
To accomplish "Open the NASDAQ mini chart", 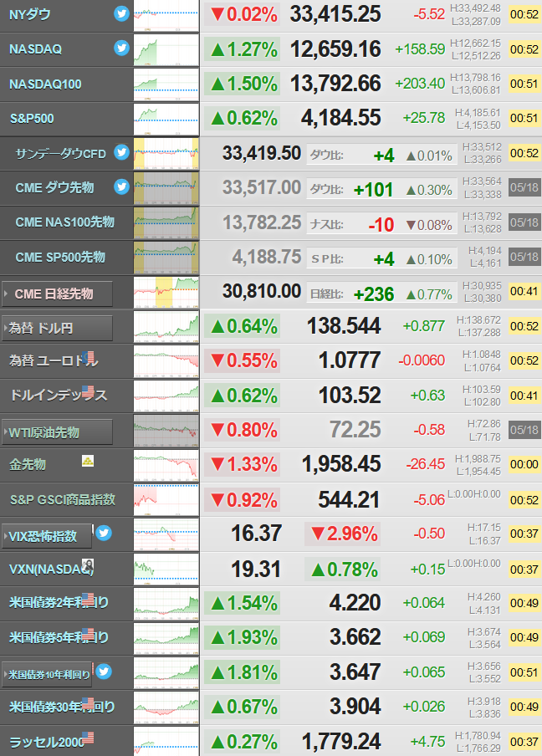I will pos(166,49).
